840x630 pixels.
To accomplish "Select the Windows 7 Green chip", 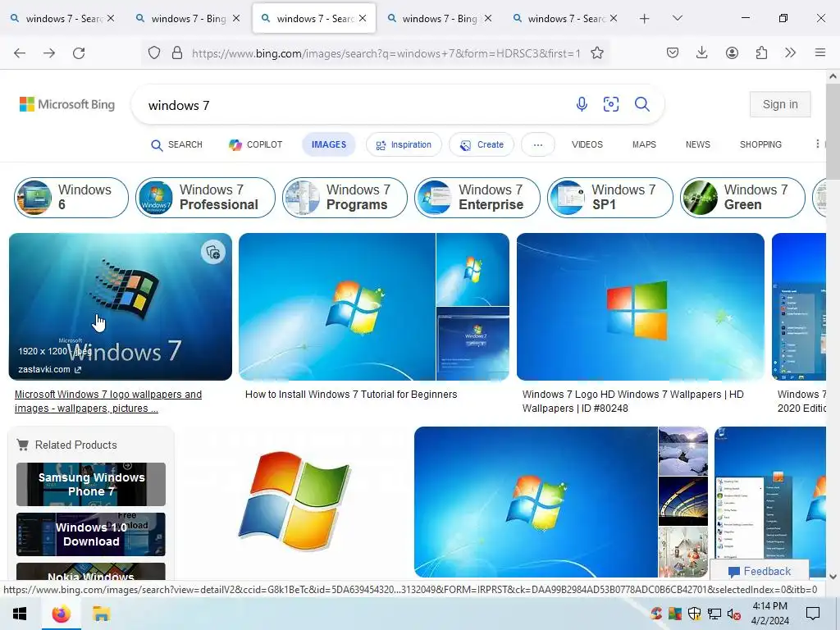I will pyautogui.click(x=742, y=198).
